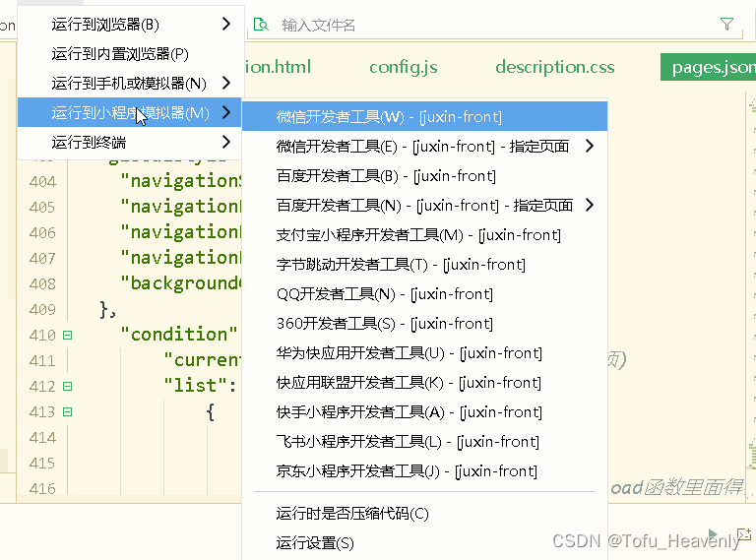Open the terminal icon at bottom right
The image size is (756, 560).
[744, 534]
